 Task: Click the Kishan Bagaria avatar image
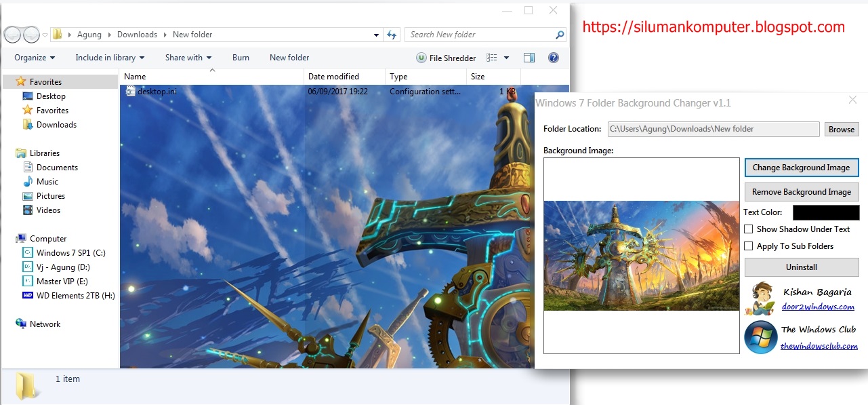(761, 299)
